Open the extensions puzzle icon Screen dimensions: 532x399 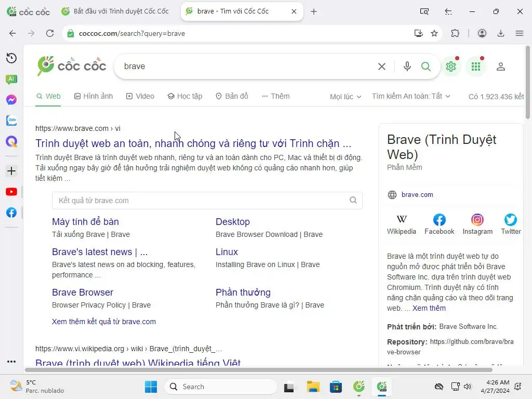click(455, 33)
